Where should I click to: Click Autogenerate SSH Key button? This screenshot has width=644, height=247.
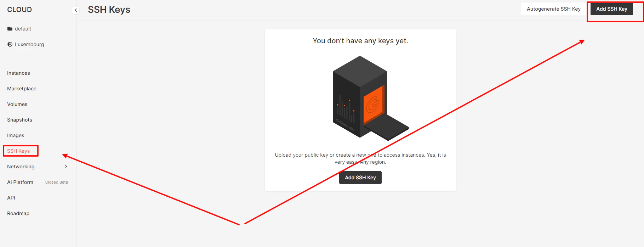(554, 9)
